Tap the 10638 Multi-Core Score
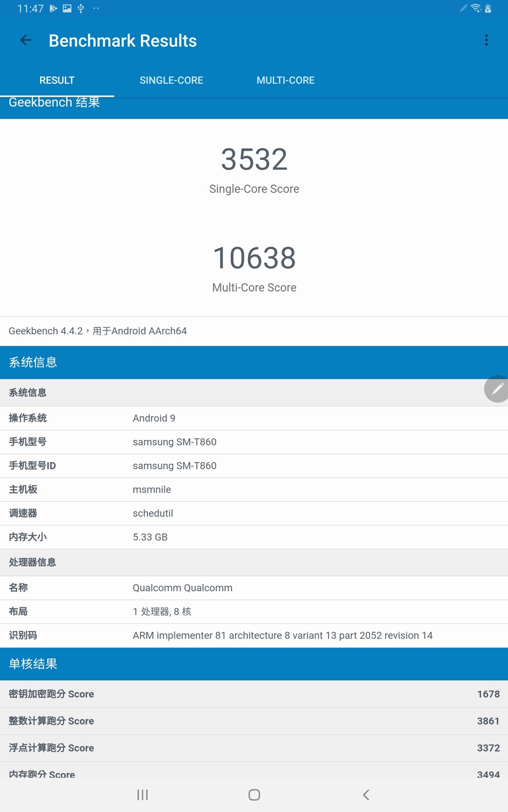This screenshot has width=508, height=812. (x=254, y=258)
